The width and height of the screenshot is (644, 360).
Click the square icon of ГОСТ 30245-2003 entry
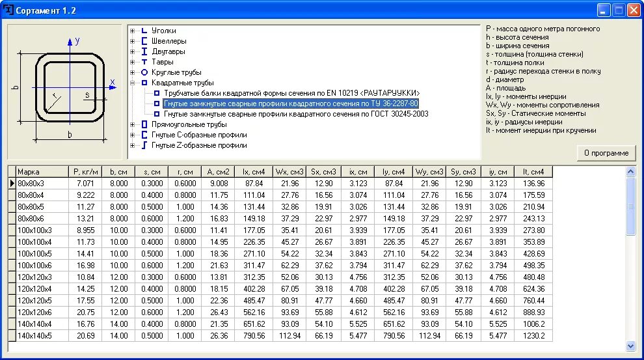tap(157, 114)
